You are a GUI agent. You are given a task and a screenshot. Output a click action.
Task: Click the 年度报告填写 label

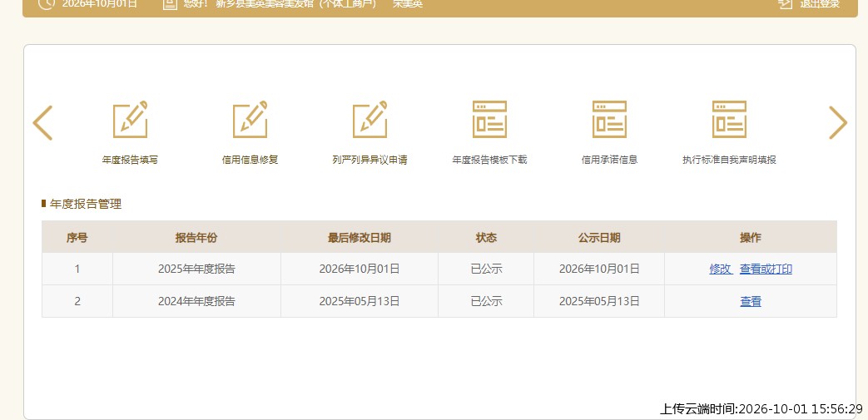(x=130, y=160)
